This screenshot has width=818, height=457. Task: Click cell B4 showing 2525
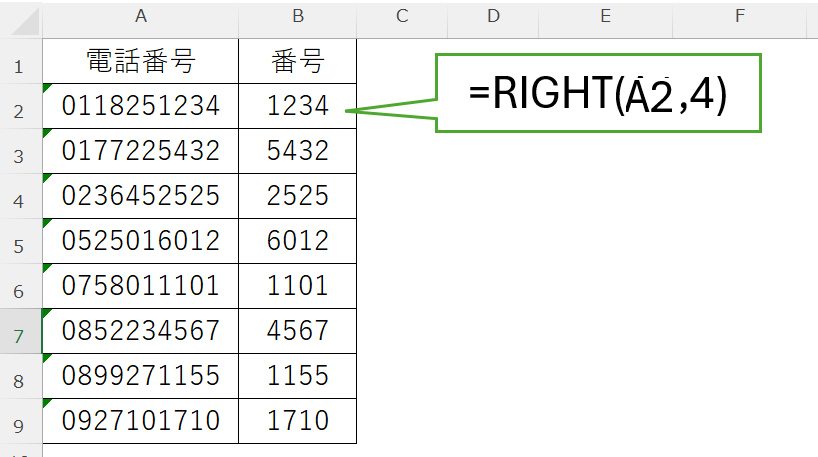coord(297,196)
